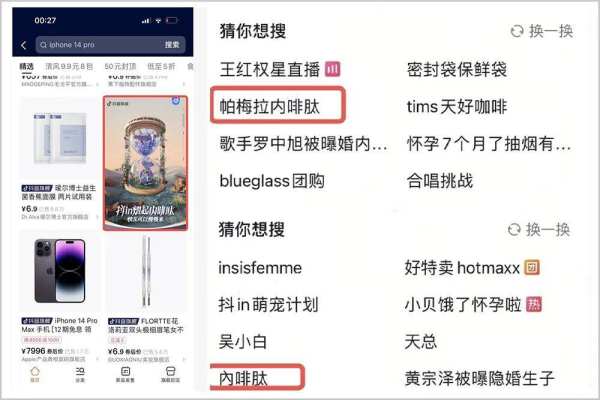The height and width of the screenshot is (400, 600).
Task: Click the iphone 14 pro search field
Action: (111, 45)
